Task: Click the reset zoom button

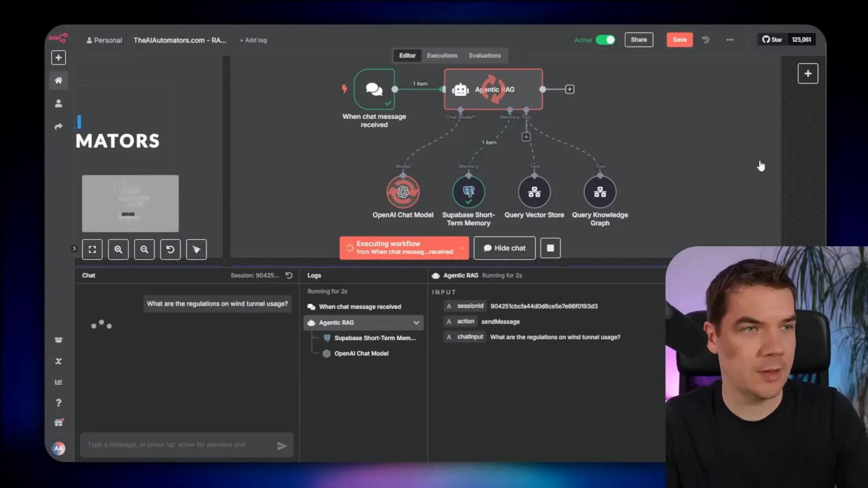Action: click(x=170, y=249)
